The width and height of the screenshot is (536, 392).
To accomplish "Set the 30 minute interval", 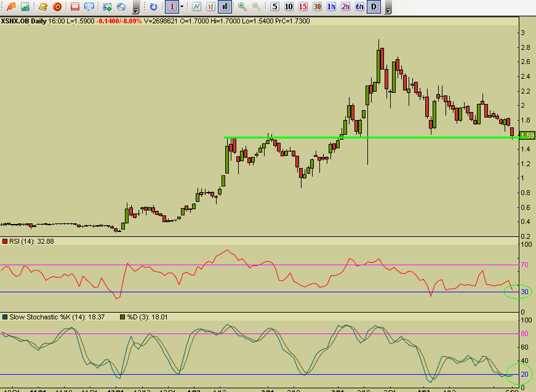I will pos(317,7).
